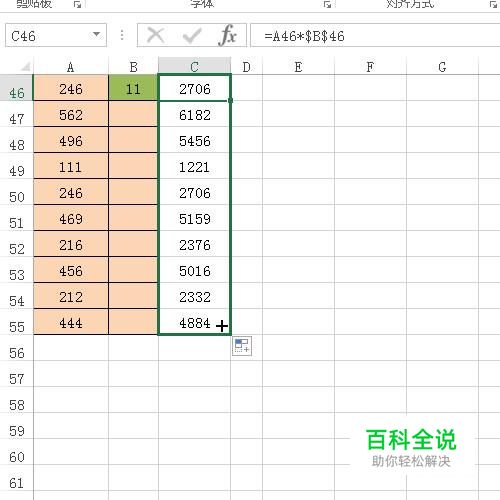The width and height of the screenshot is (500, 500).
Task: Click cell C54 containing 2332
Action: coord(195,296)
